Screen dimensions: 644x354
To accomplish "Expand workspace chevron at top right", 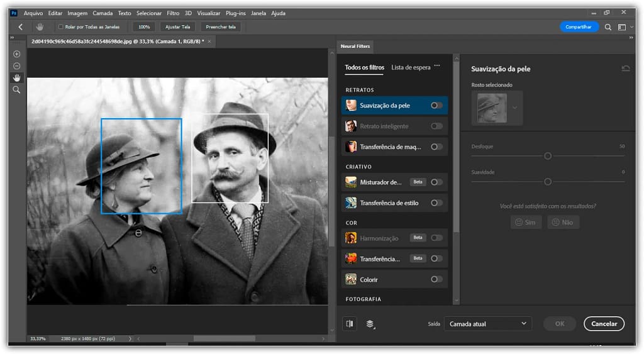I will tap(631, 27).
